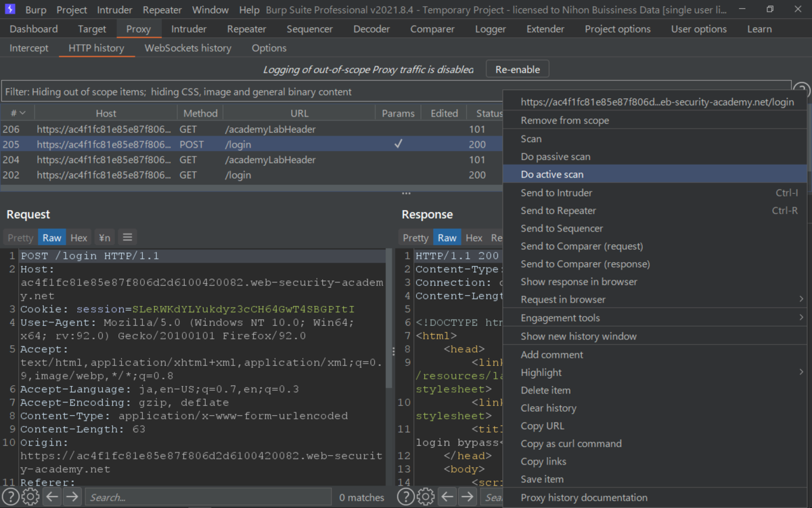Screen dimensions: 812x508
Task: Switch to the Target tab
Action: (x=92, y=29)
